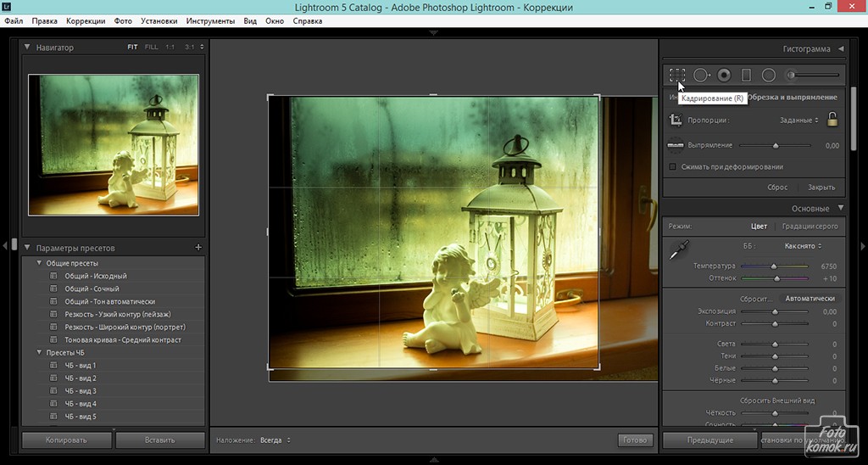Collapse the Навигатор panel
The width and height of the screenshot is (868, 465).
click(27, 48)
